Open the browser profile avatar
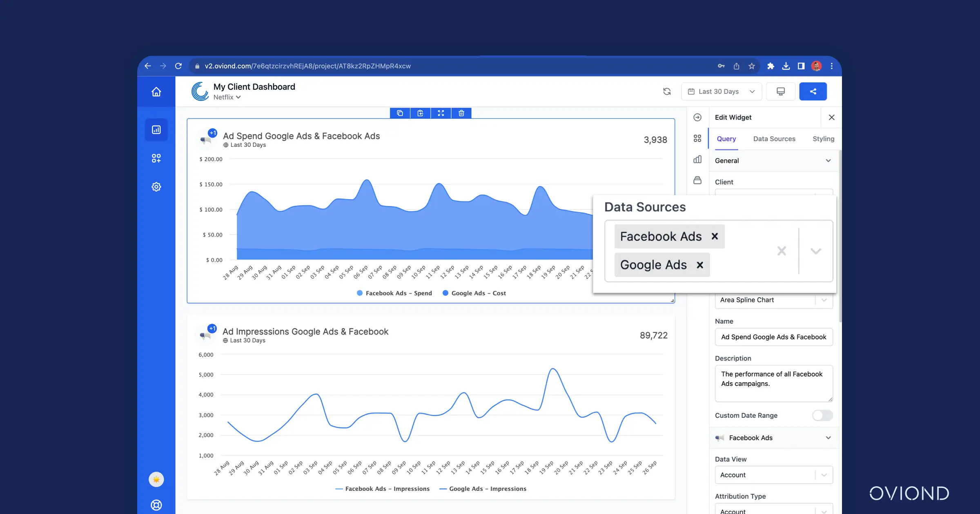 [816, 66]
